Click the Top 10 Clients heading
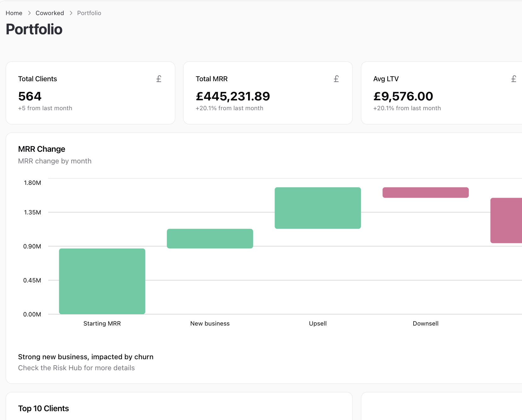Screen dimensions: 522x420 43,408
